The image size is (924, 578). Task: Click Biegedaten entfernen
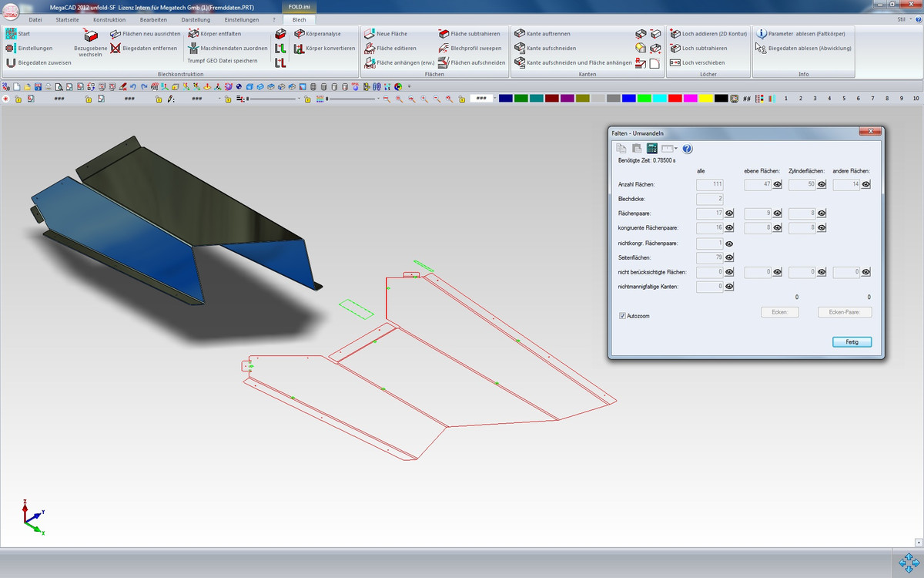pyautogui.click(x=143, y=48)
